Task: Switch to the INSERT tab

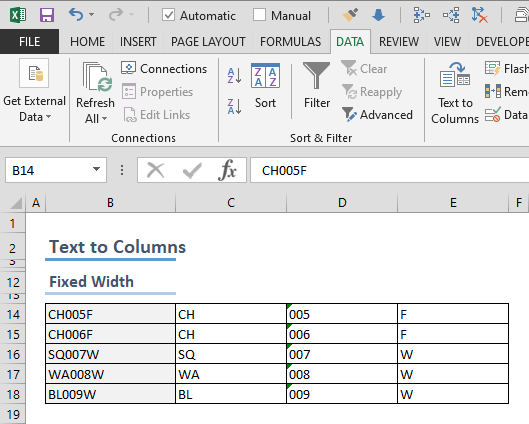Action: (138, 41)
